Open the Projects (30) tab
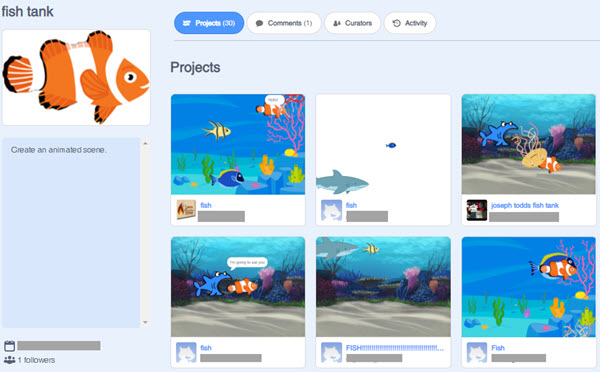The image size is (600, 372). coord(209,23)
